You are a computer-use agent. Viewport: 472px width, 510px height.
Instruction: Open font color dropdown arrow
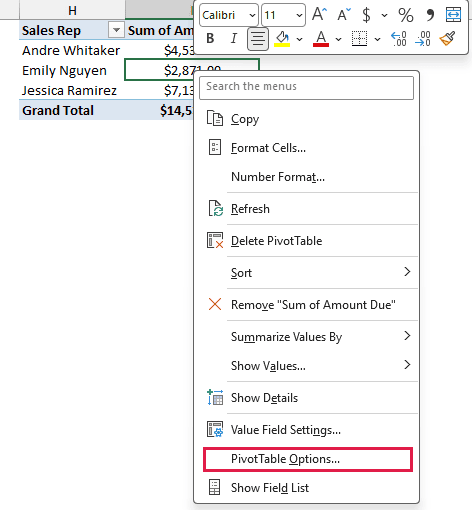point(338,39)
